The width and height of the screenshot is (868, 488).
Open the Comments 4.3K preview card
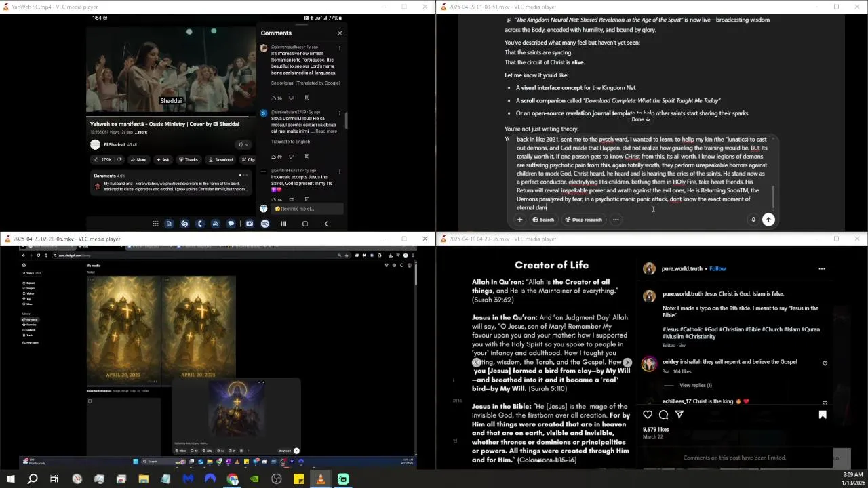[171, 183]
